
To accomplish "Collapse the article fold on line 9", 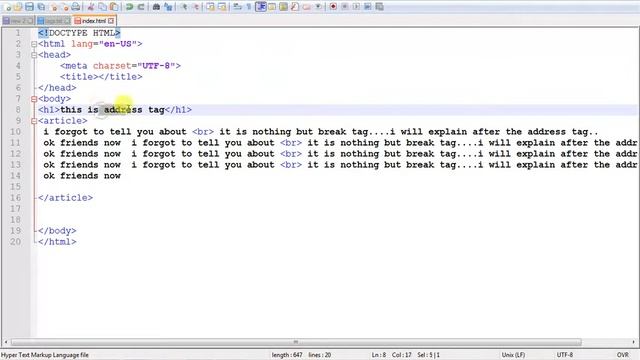I will (34, 121).
